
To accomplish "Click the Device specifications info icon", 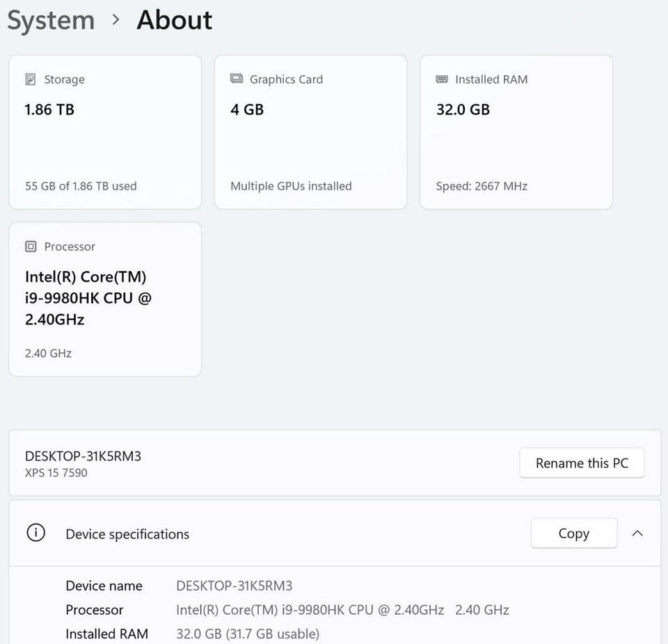I will [35, 533].
